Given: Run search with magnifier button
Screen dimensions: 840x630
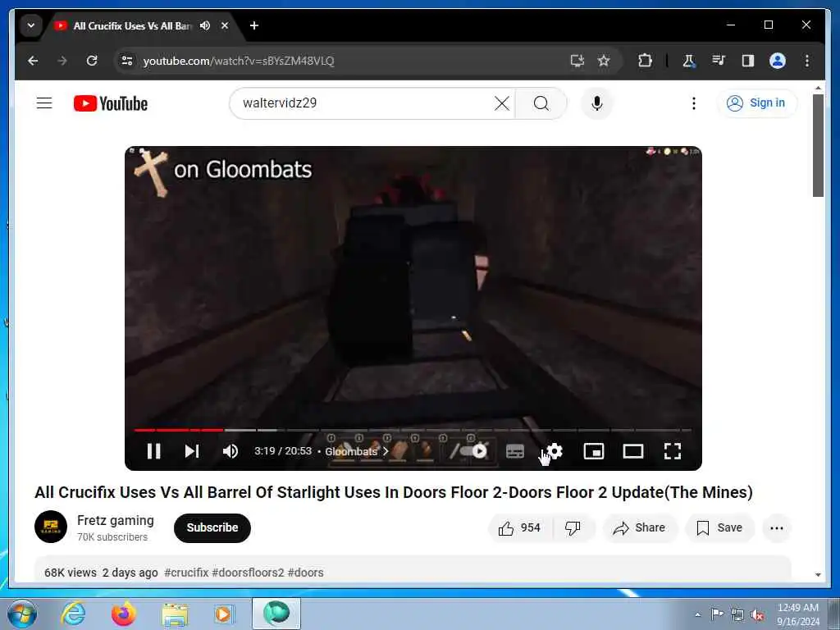Looking at the screenshot, I should click(541, 103).
